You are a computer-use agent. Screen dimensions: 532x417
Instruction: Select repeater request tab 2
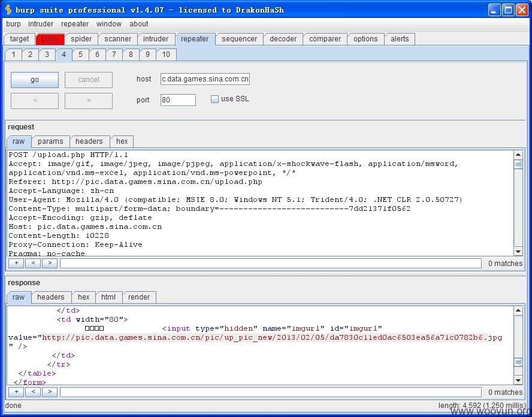tap(30, 55)
